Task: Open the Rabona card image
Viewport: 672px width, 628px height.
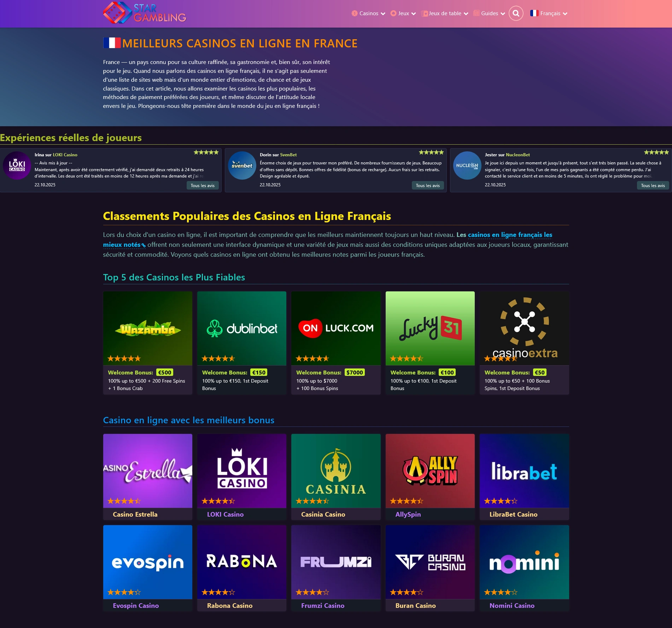Action: coord(242,562)
